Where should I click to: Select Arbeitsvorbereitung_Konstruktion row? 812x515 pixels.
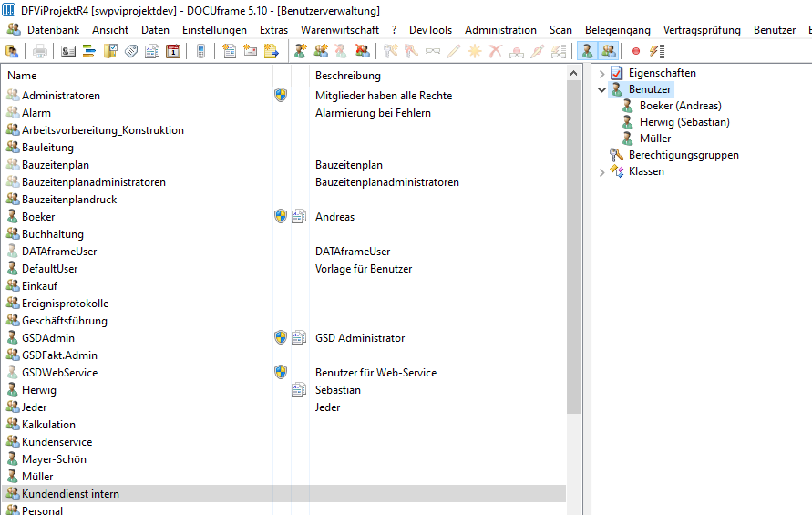[x=283, y=130]
